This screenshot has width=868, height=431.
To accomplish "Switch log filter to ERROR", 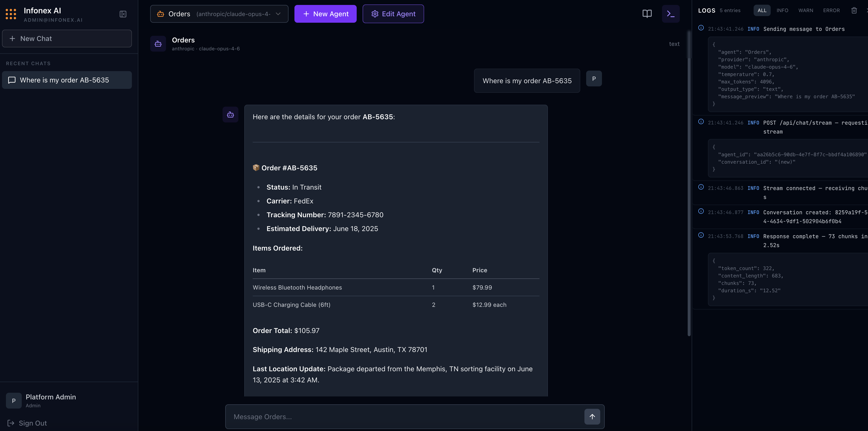I will tap(831, 10).
